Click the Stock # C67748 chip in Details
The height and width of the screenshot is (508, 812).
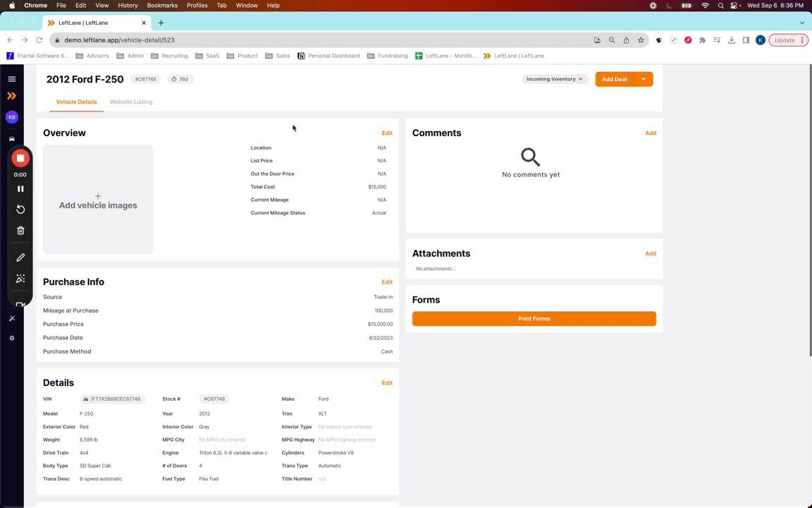[x=214, y=399]
